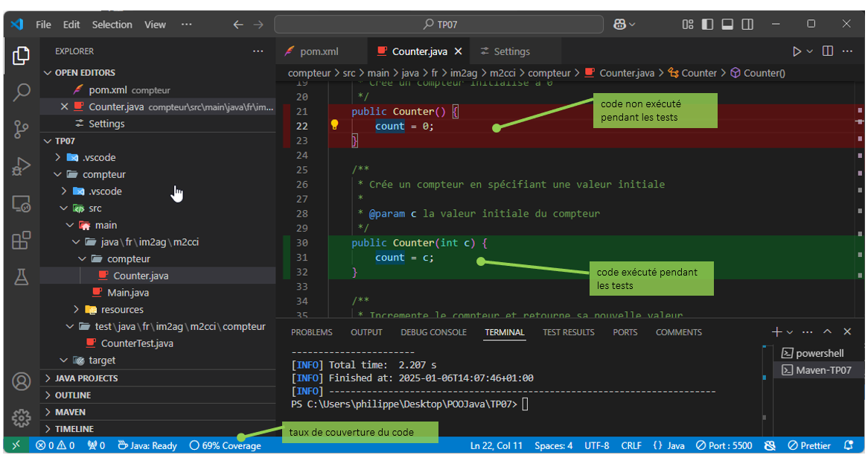The image size is (868, 461).
Task: Click the Split Editor Right icon
Action: [x=827, y=51]
